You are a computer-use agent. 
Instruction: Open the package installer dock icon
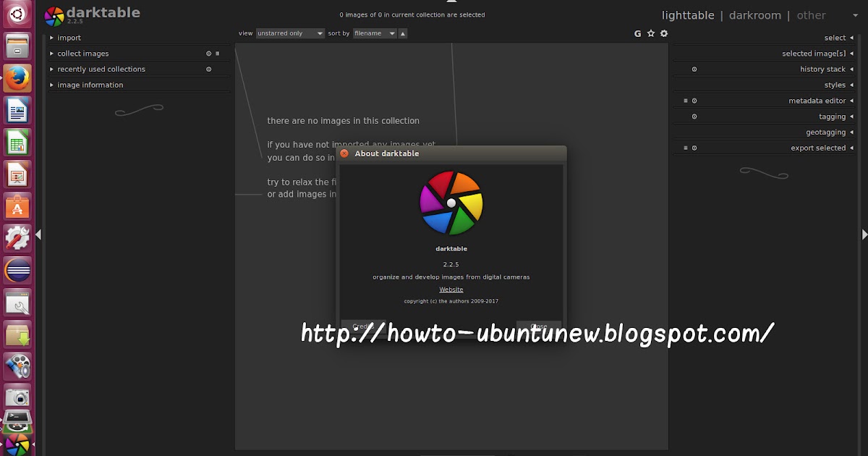[17, 334]
